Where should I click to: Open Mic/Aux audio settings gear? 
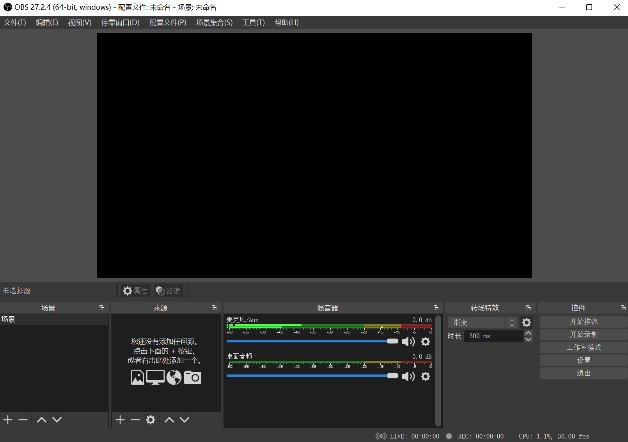[425, 342]
